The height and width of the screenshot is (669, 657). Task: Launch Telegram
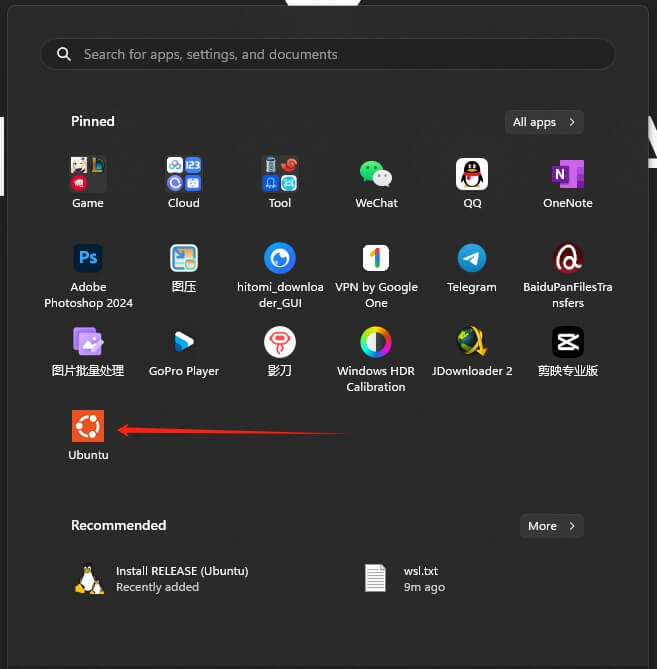click(x=472, y=268)
